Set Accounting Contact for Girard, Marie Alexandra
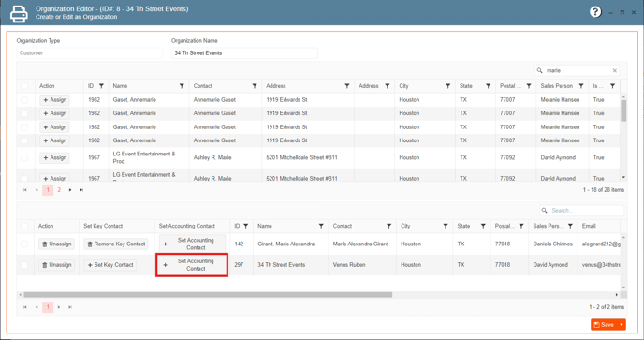This screenshot has height=340, width=644. [x=192, y=244]
